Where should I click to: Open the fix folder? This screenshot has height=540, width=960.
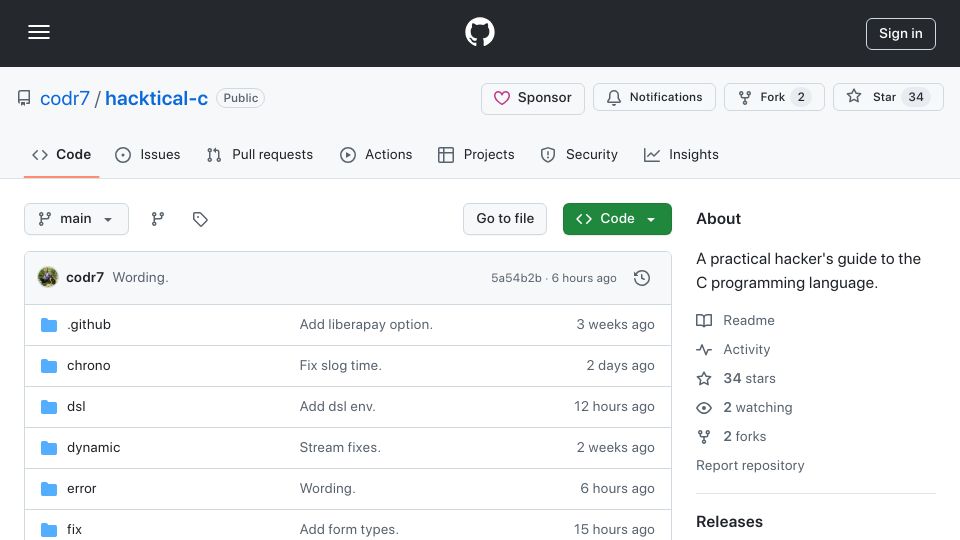74,530
